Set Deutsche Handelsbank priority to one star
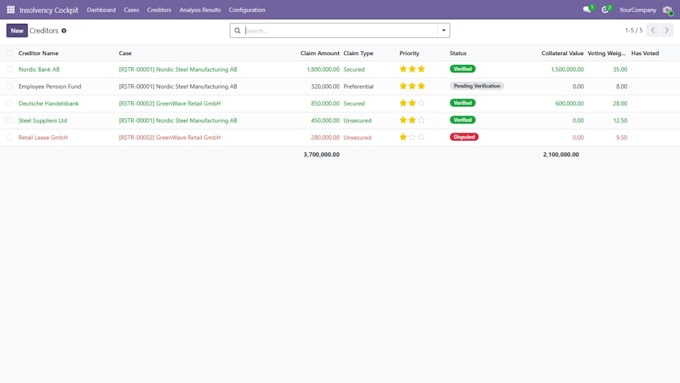This screenshot has height=383, width=680. pyautogui.click(x=403, y=103)
